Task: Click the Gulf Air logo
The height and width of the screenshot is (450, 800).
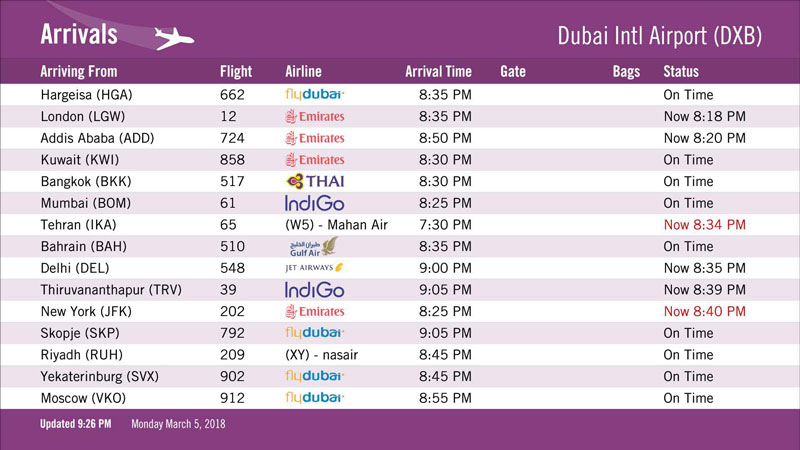Action: coord(314,246)
